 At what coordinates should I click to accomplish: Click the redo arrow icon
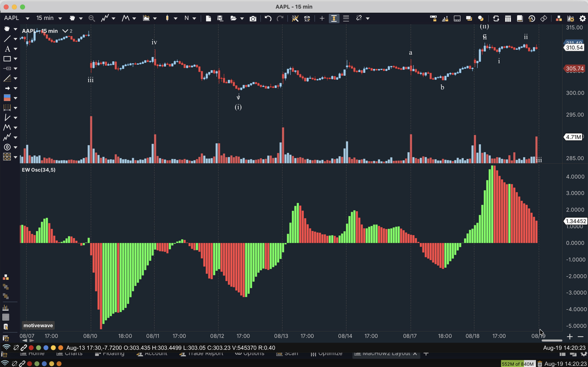(x=280, y=18)
